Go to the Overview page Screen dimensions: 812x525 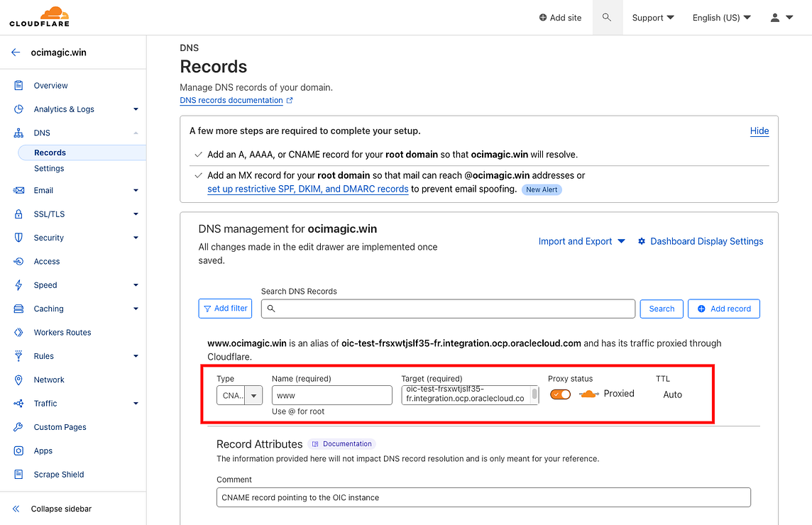pos(51,85)
